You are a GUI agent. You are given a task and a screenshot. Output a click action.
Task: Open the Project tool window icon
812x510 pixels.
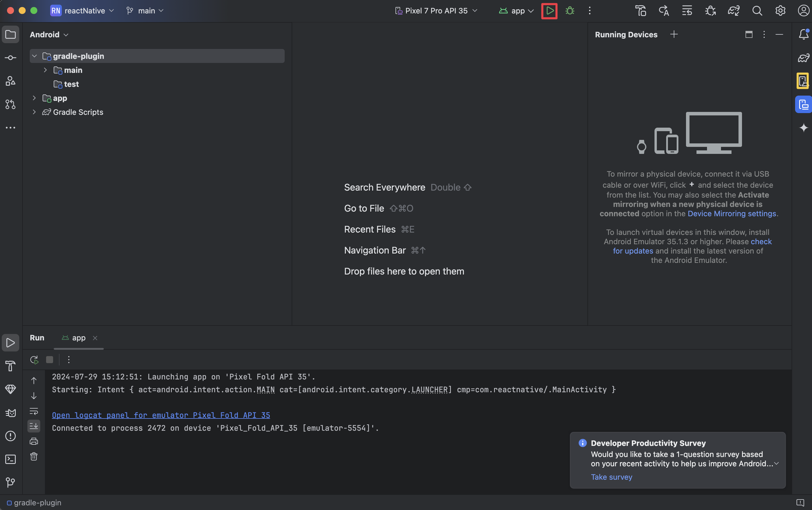point(10,34)
